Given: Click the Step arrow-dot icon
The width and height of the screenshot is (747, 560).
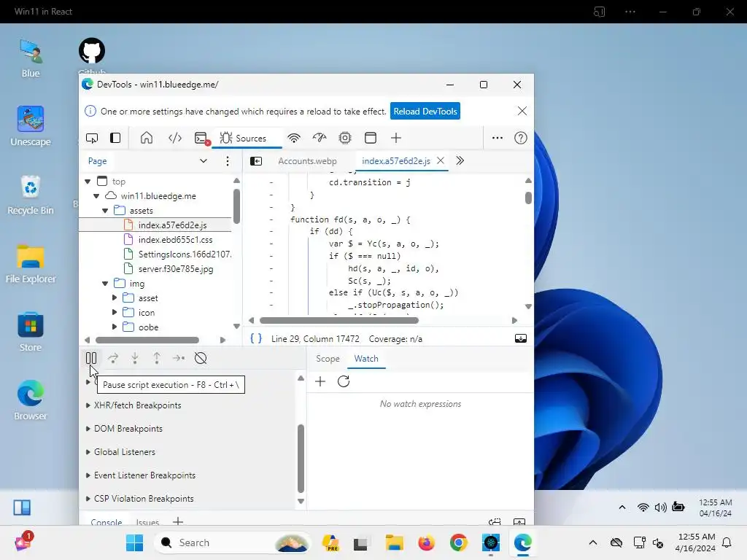Looking at the screenshot, I should click(179, 358).
